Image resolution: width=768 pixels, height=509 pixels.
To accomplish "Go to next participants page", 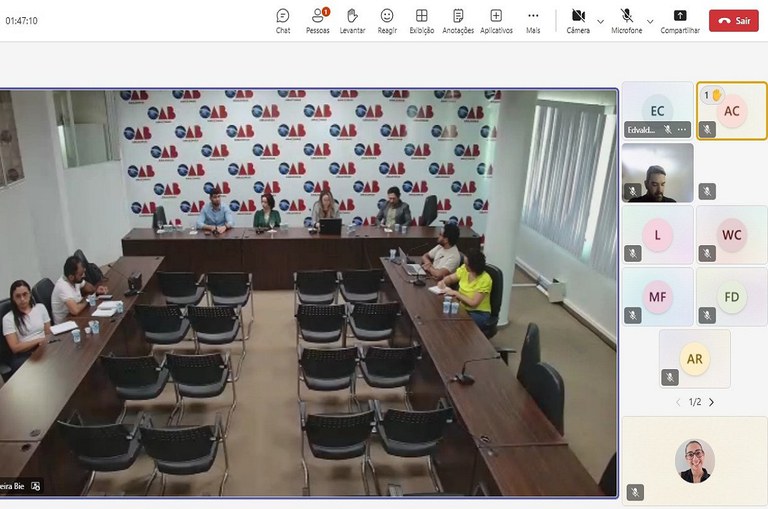I will coord(712,402).
